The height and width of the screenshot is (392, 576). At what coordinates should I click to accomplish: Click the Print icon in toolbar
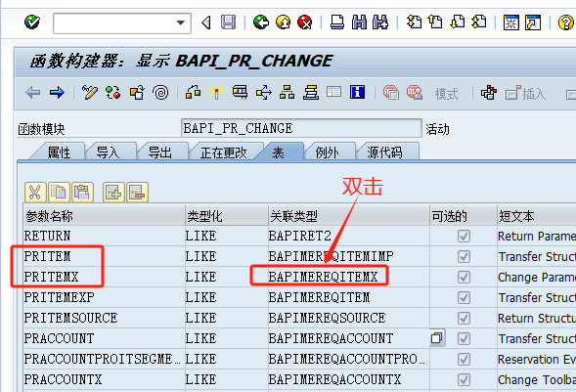point(336,22)
